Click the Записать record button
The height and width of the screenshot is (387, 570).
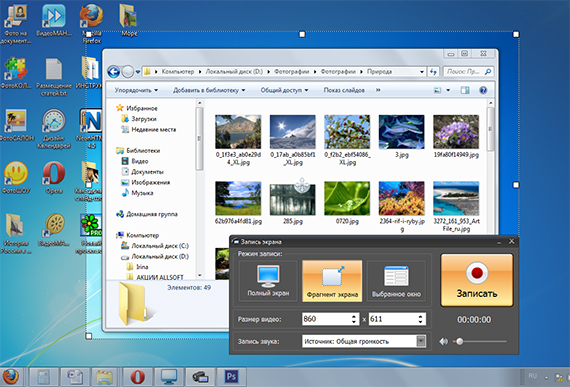[477, 280]
